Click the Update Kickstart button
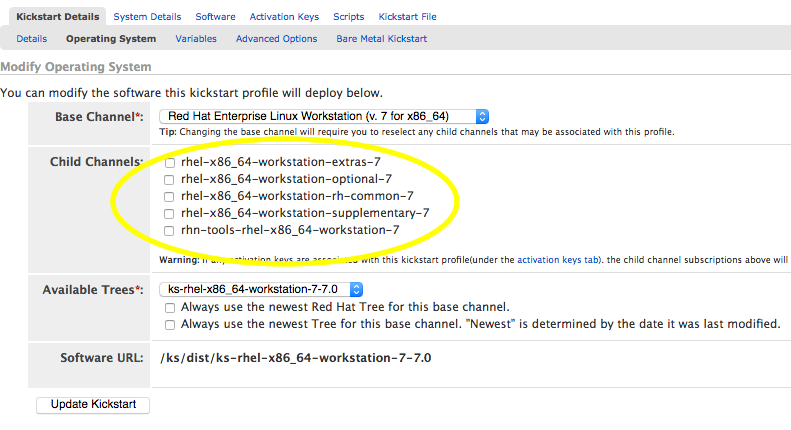This screenshot has height=430, width=791. 93,405
